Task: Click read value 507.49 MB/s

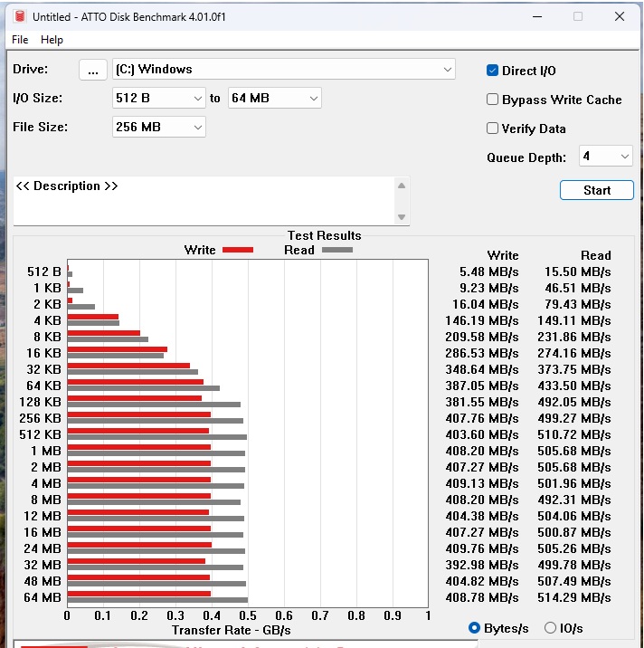Action: coord(574,581)
